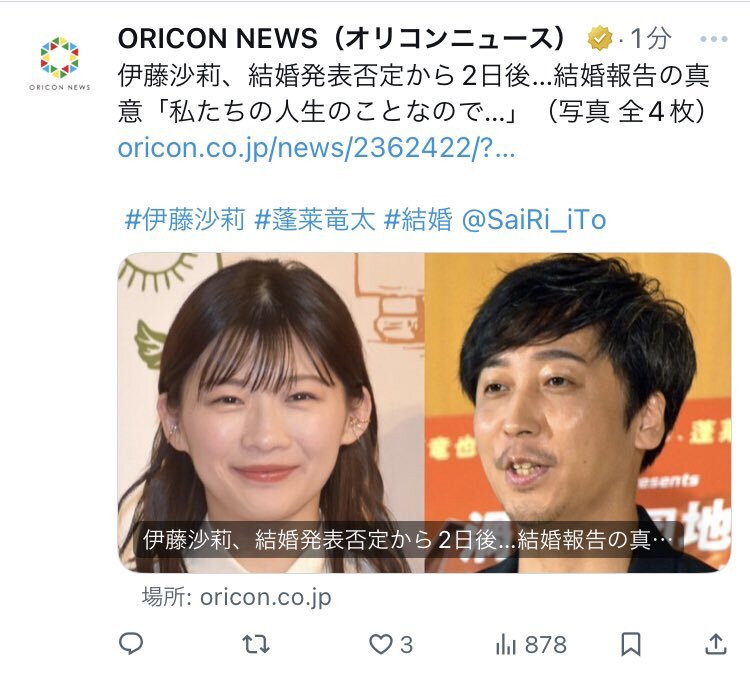
Task: Click the like count number 3
Action: [x=406, y=645]
